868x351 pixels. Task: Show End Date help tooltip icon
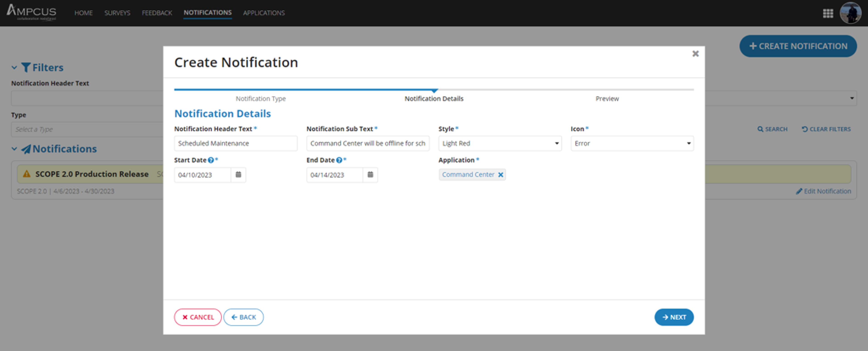coord(339,160)
